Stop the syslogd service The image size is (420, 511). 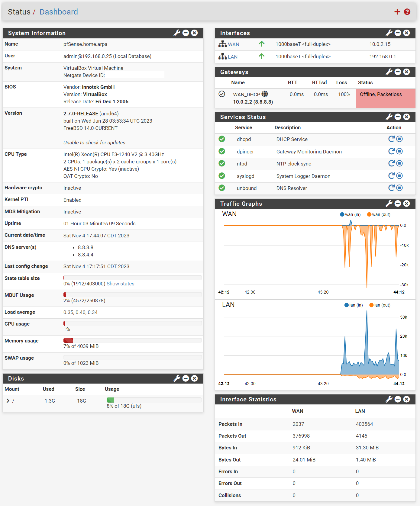pos(399,176)
